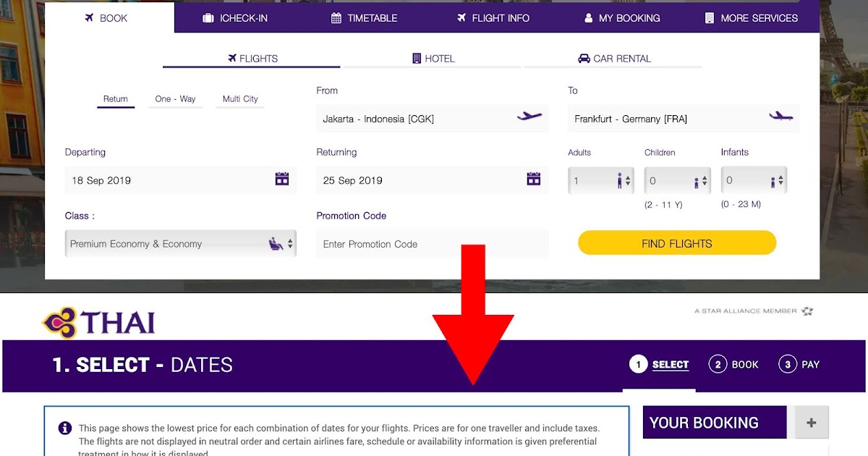Click the plane icon in To field
This screenshot has height=456, width=868.
[x=781, y=116]
